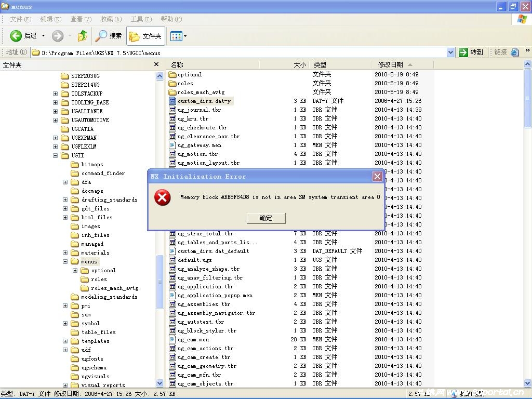The width and height of the screenshot is (532, 399).
Task: Toggle the Folders (文件夹) pane button
Action: (x=145, y=36)
